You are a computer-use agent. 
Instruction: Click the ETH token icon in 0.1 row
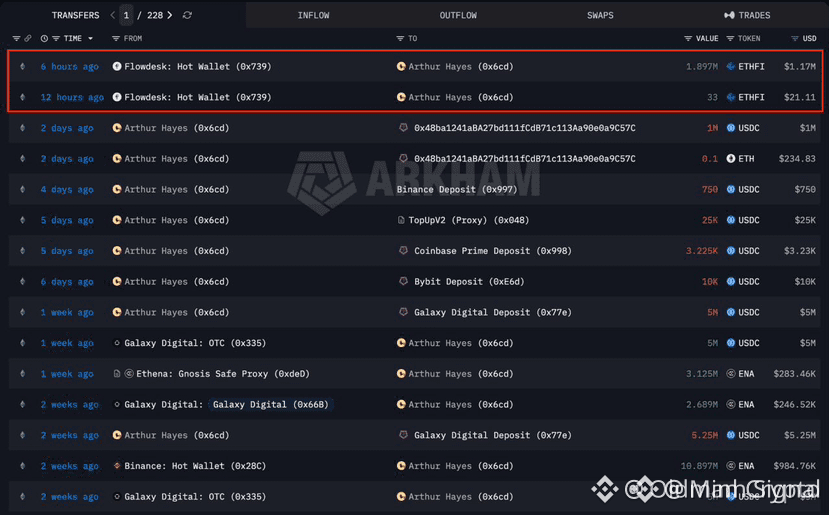(731, 159)
